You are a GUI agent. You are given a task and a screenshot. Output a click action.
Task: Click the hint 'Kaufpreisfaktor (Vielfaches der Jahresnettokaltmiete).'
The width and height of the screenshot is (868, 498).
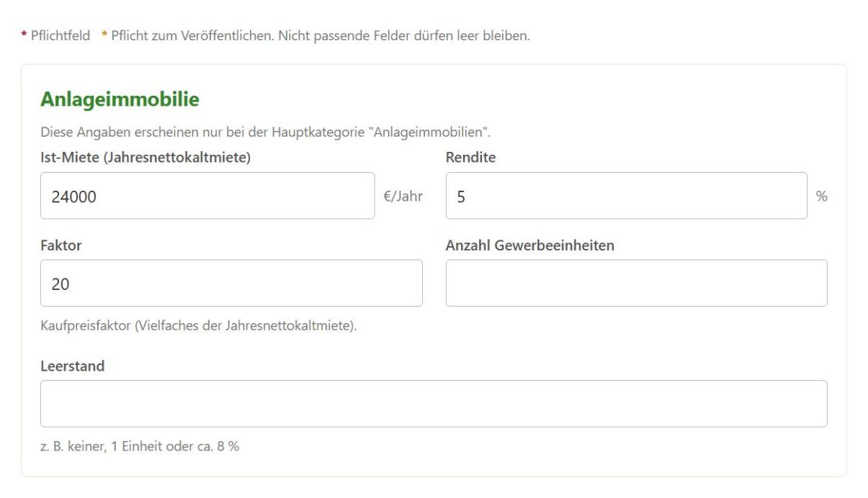point(199,327)
